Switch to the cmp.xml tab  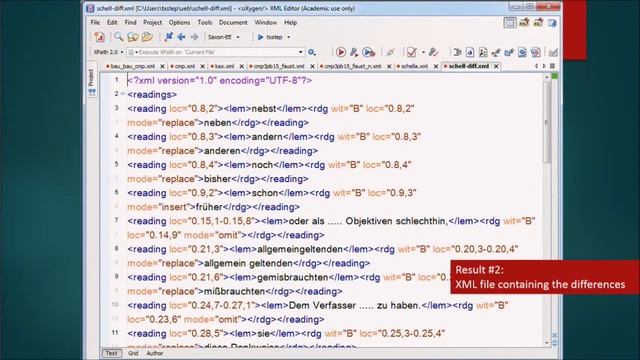[x=184, y=66]
